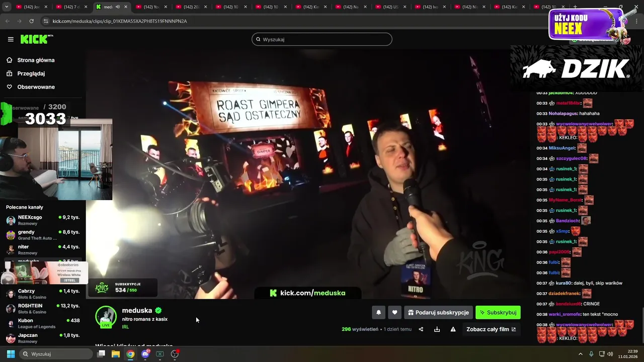Click the Task View taskbar icon

[x=101, y=354]
